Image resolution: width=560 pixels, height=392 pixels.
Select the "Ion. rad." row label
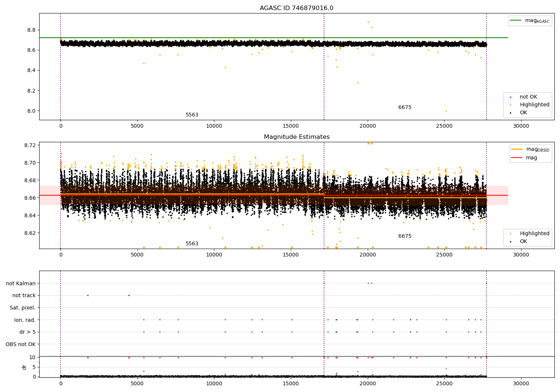[25, 320]
